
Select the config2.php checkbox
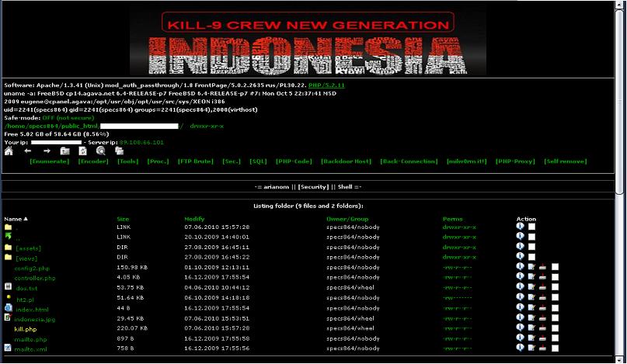click(555, 267)
